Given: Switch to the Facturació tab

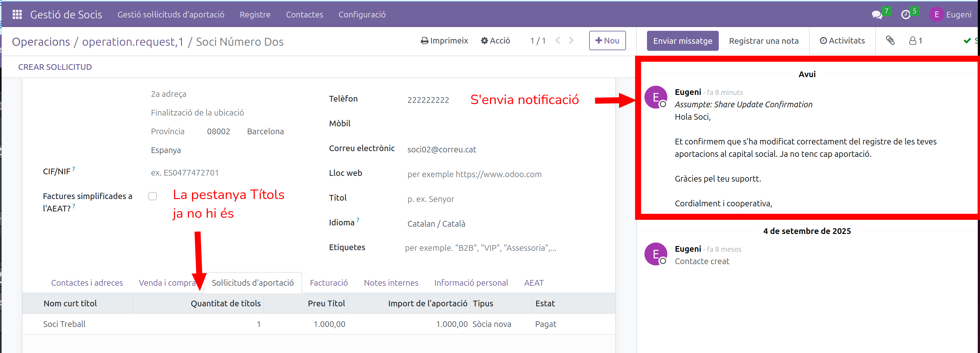Looking at the screenshot, I should point(329,283).
